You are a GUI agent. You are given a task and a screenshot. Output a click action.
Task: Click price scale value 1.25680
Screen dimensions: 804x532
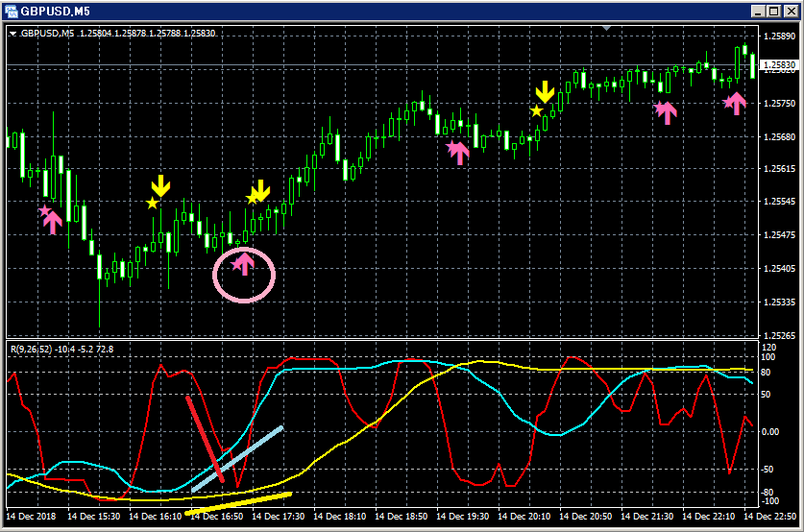tap(779, 137)
